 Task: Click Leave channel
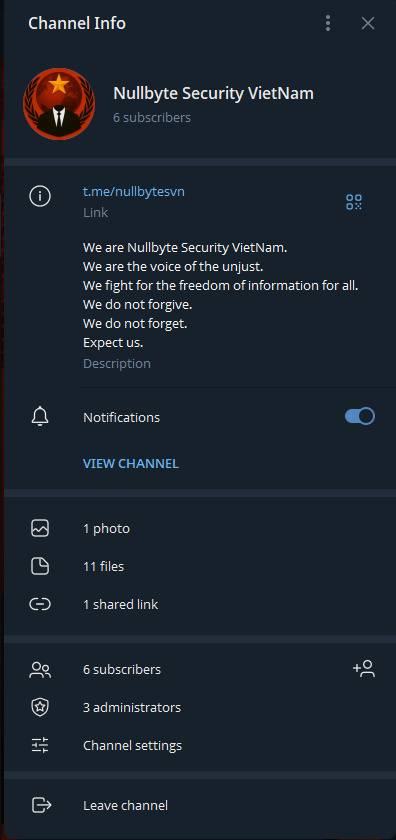[x=200, y=805]
